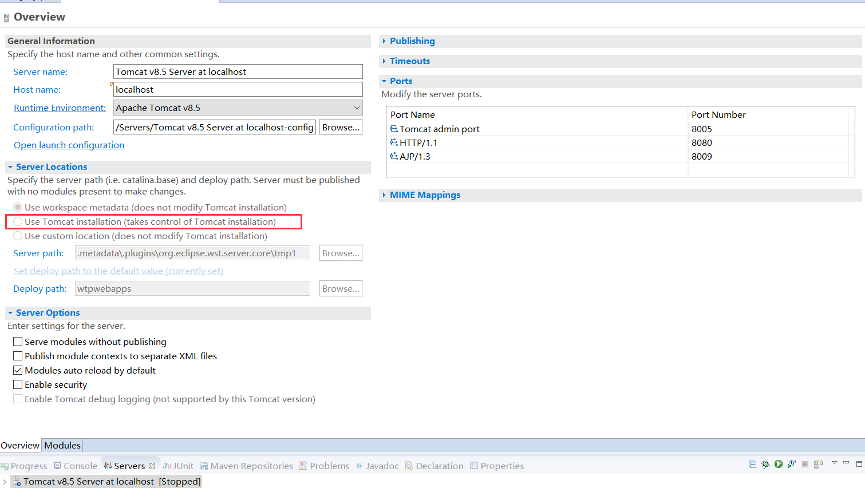Click into the Host name field

click(238, 89)
